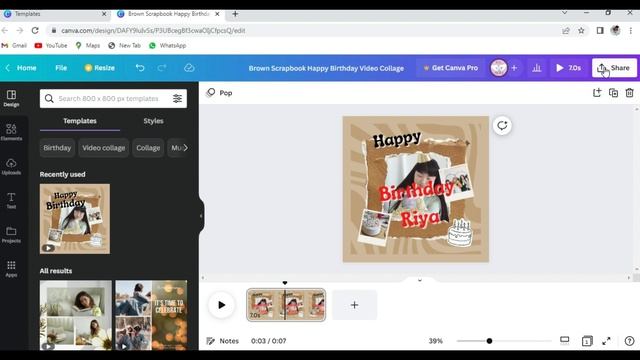Switch to the Styles panel tab
Image resolution: width=640 pixels, height=360 pixels.
click(x=153, y=121)
